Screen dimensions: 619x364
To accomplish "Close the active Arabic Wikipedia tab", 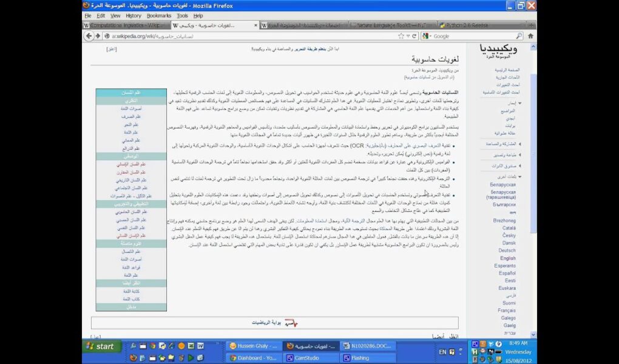I will pyautogui.click(x=254, y=25).
